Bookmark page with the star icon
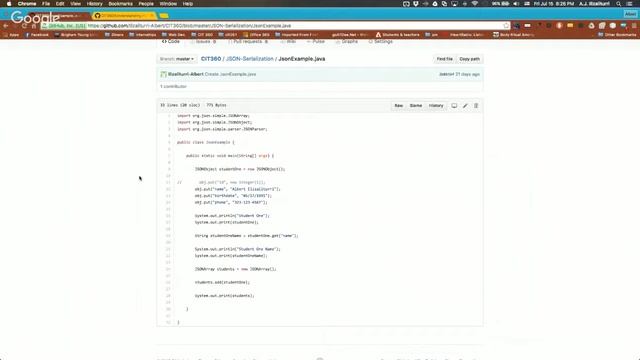The width and height of the screenshot is (640, 360). click(x=506, y=26)
